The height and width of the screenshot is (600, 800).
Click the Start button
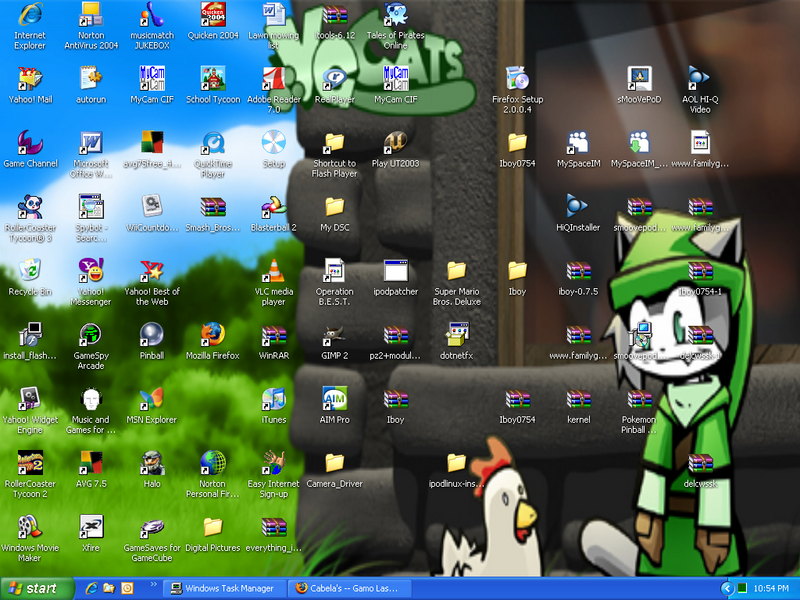pos(38,588)
